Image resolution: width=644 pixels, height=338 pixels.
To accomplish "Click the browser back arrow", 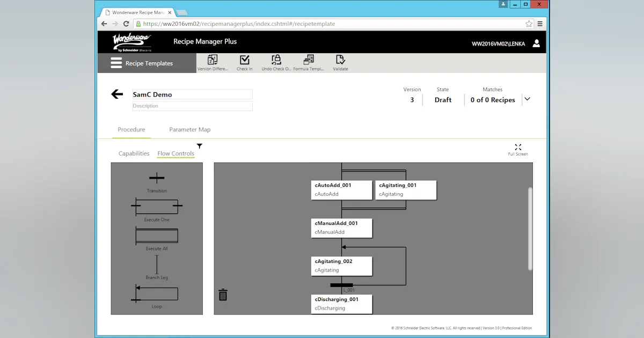I will tap(104, 24).
